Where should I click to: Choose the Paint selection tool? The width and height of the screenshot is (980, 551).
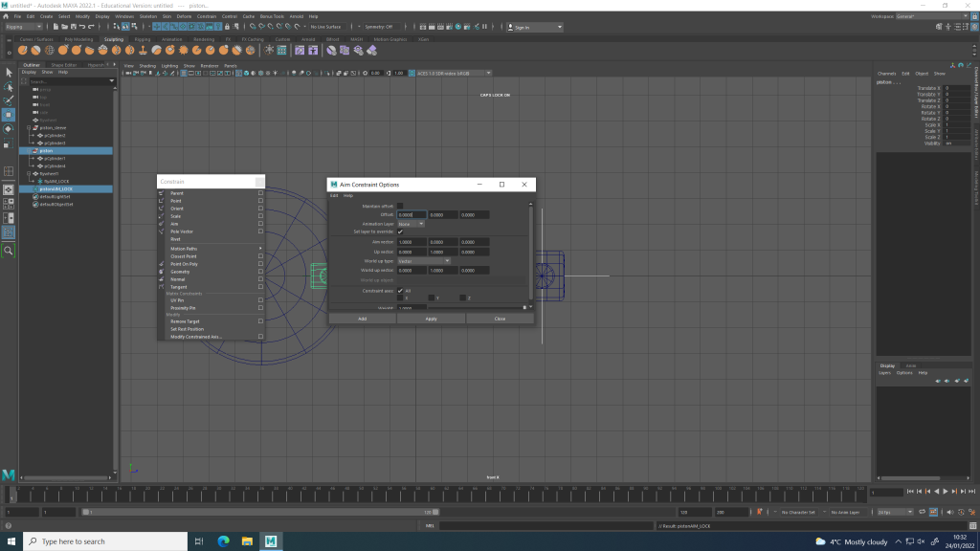coord(8,99)
